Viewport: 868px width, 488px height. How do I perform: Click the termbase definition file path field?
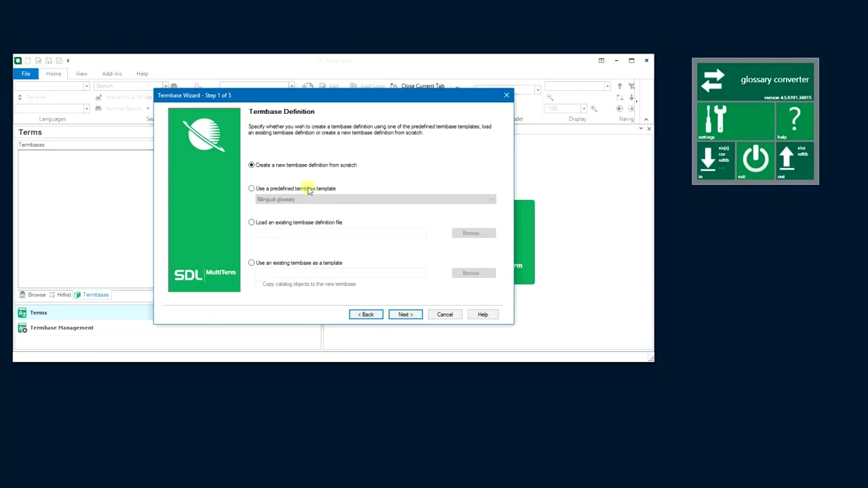tap(340, 233)
